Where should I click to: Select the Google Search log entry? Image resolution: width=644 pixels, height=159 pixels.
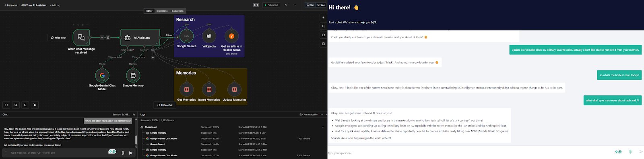click(233, 144)
